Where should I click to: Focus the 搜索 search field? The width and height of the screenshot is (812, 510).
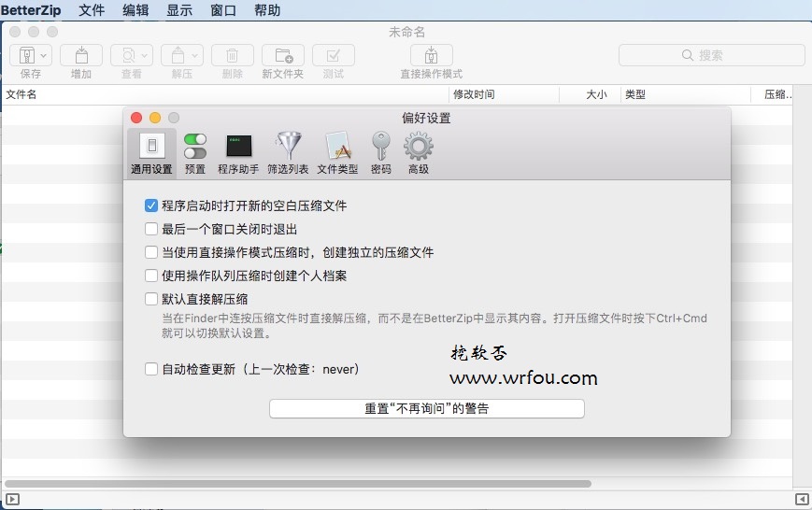point(711,55)
